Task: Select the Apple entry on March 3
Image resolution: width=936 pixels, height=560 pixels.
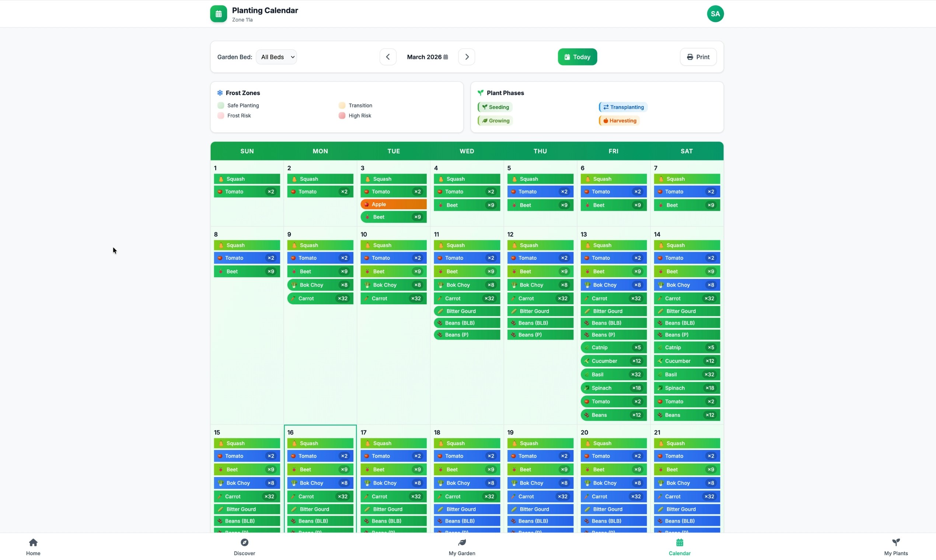Action: (393, 204)
